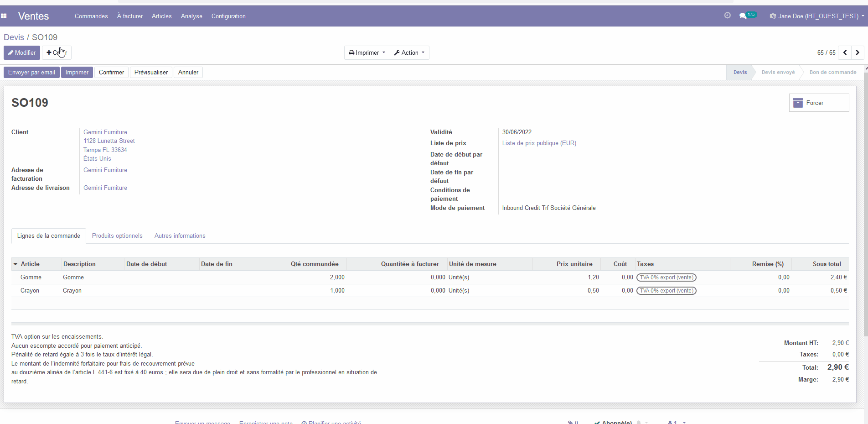Expand the Article column sort arrow
Viewport: 868px width, 424px height.
[x=15, y=264]
